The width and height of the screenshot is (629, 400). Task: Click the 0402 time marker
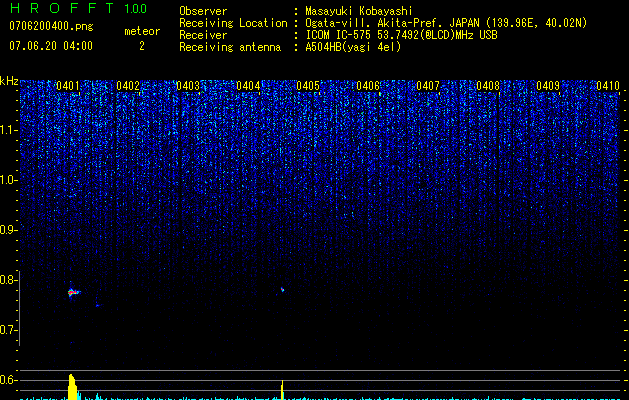pos(128,86)
